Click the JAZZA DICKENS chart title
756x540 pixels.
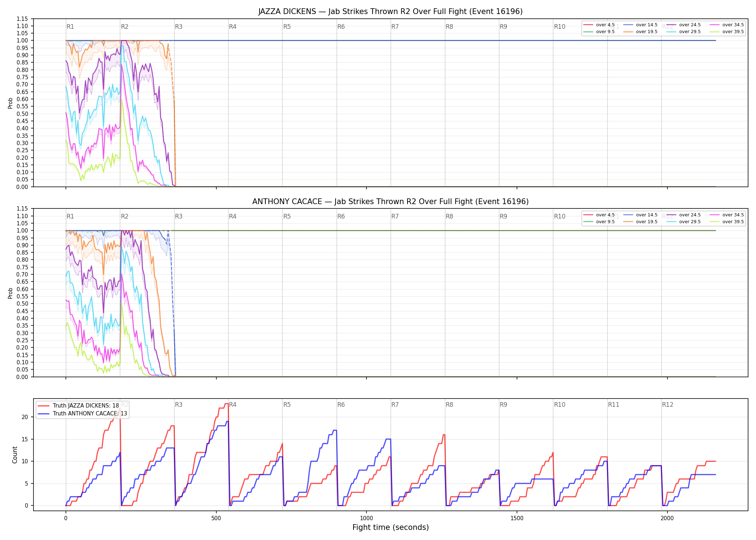[390, 12]
